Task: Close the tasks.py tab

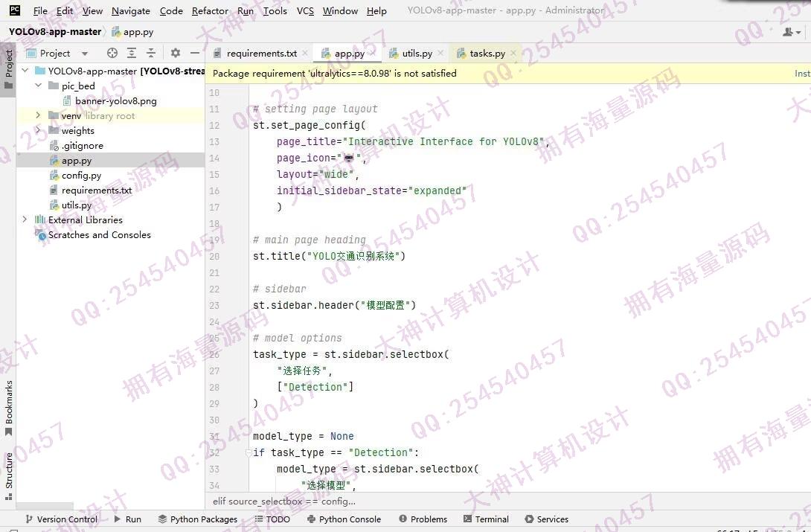Action: (513, 54)
